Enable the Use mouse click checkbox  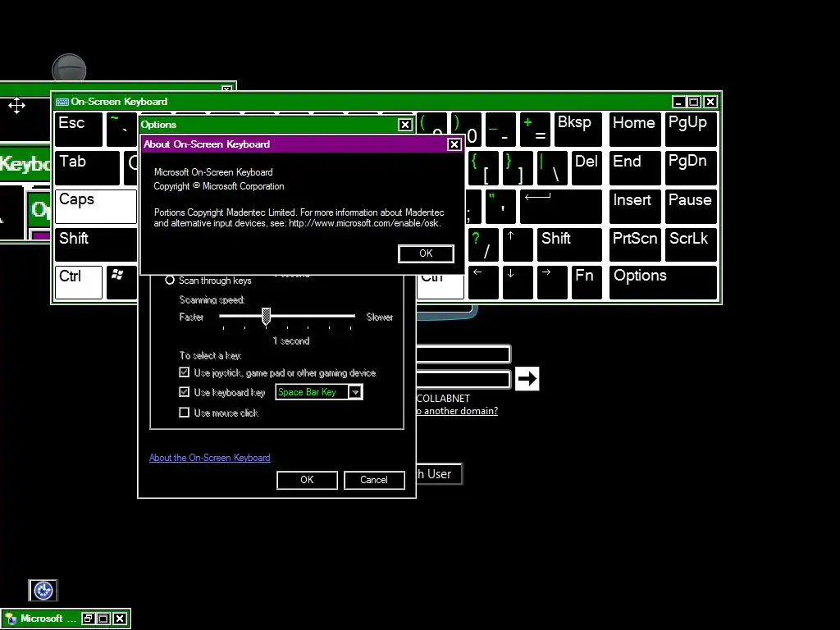pyautogui.click(x=185, y=413)
